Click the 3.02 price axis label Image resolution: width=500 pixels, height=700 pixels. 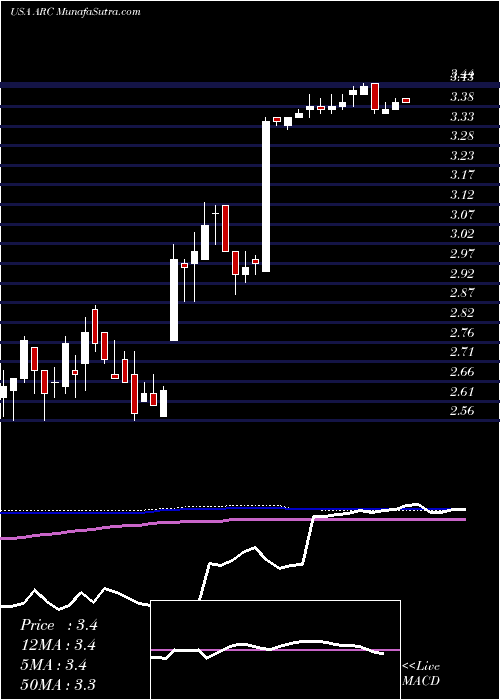[x=462, y=233]
